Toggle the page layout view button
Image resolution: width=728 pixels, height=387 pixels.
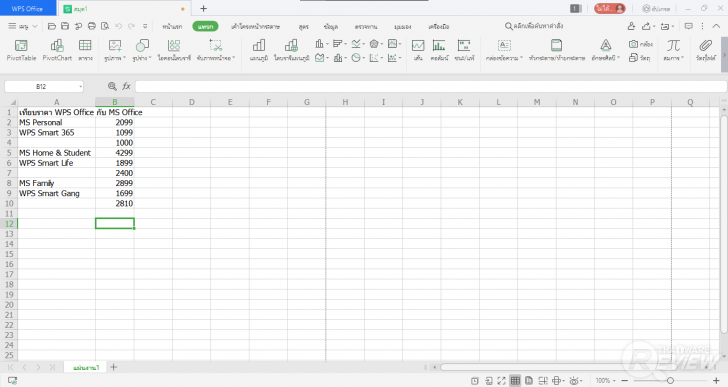(529, 381)
